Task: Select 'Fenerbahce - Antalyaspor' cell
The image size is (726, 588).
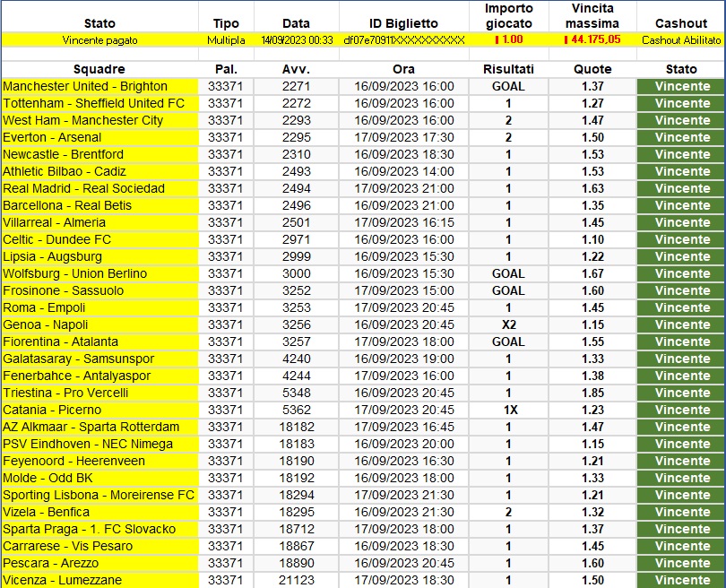Action: click(100, 376)
